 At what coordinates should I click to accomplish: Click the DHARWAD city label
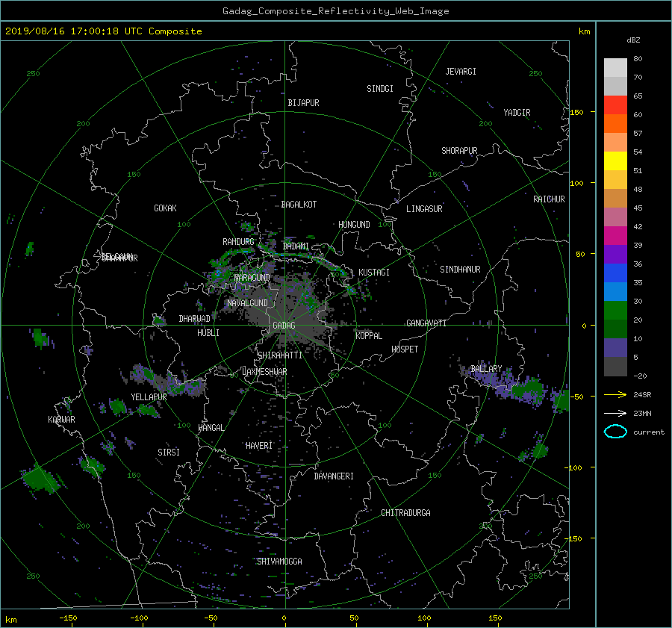pos(195,319)
